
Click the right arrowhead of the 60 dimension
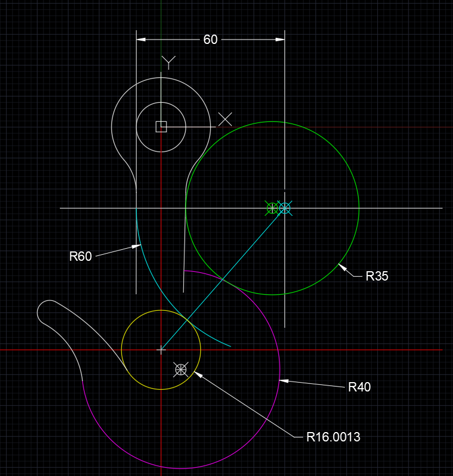pyautogui.click(x=280, y=40)
